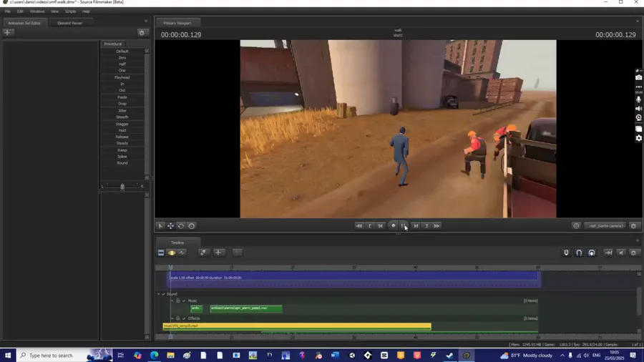Viewport: 644px width, 362px height.
Task: Open Windows Start menu
Action: point(8,356)
